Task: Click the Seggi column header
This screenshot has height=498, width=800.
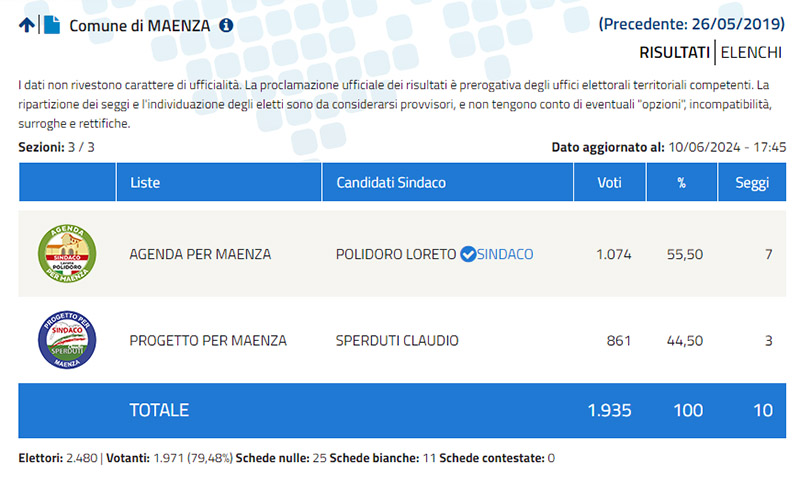Action: [x=751, y=183]
